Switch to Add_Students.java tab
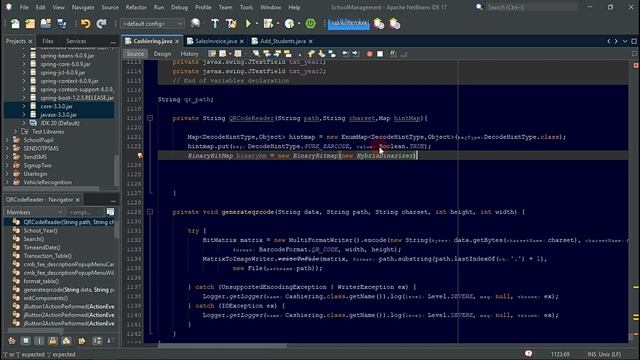Image resolution: width=640 pixels, height=360 pixels. click(283, 41)
